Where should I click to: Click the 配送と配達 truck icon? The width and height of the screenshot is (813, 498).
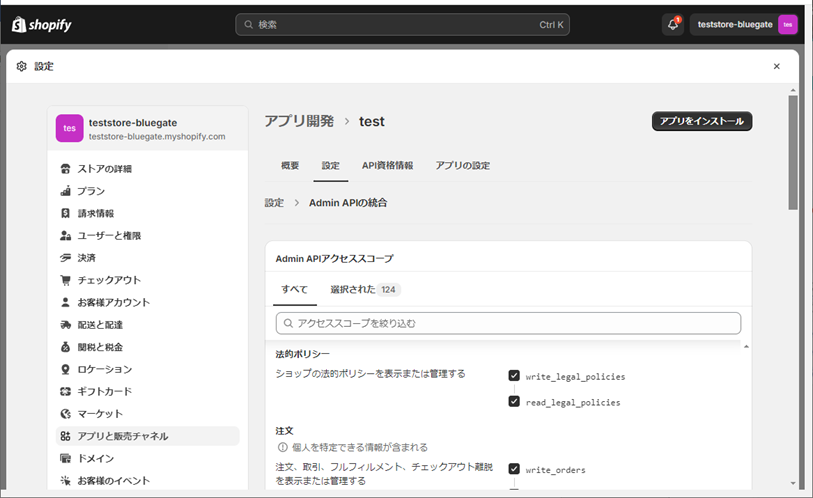pyautogui.click(x=65, y=325)
